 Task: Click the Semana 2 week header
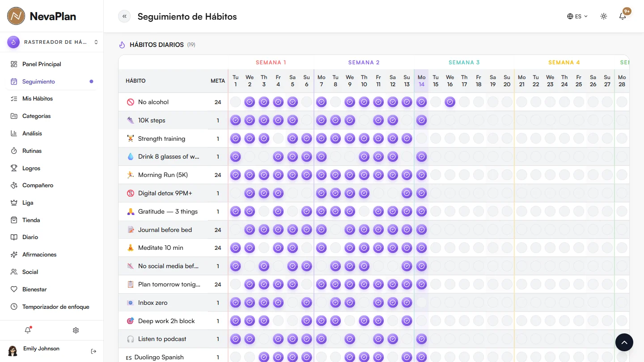364,63
